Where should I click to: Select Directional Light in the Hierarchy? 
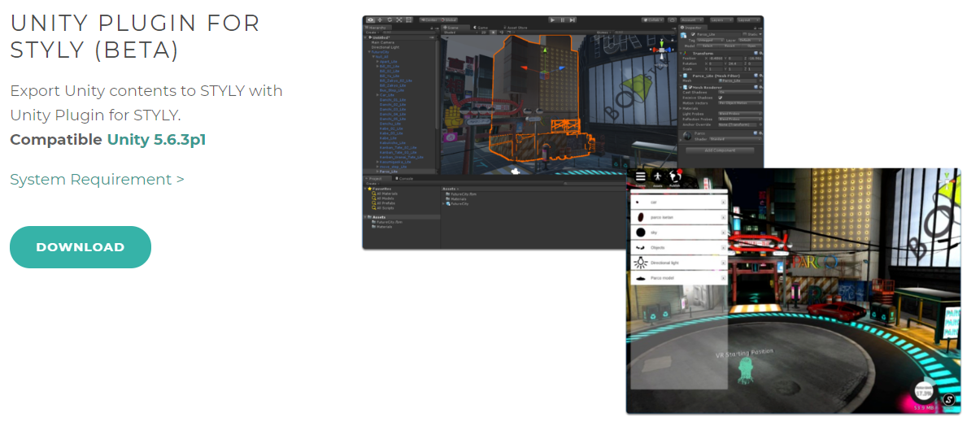(385, 47)
